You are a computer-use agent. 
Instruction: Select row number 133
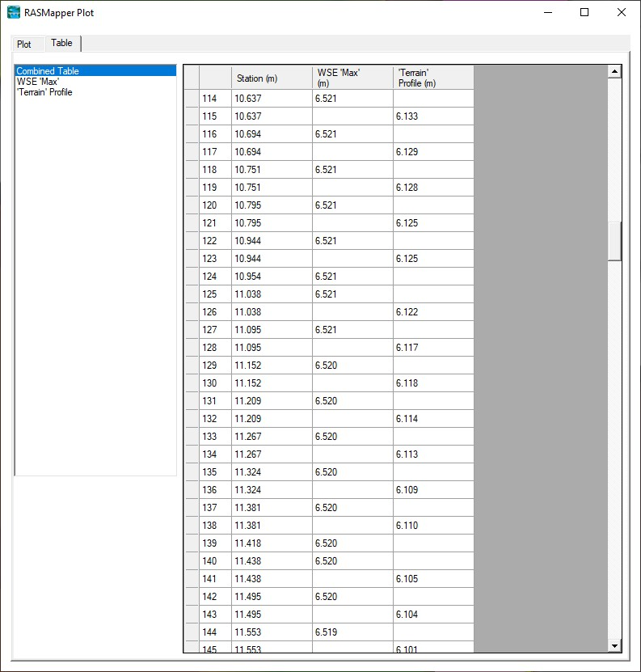pos(215,437)
